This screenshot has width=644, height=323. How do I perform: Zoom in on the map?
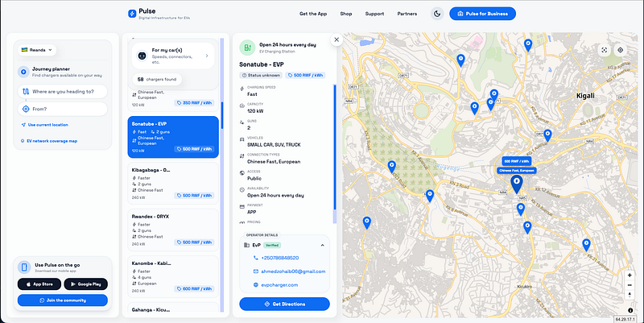coord(630,275)
